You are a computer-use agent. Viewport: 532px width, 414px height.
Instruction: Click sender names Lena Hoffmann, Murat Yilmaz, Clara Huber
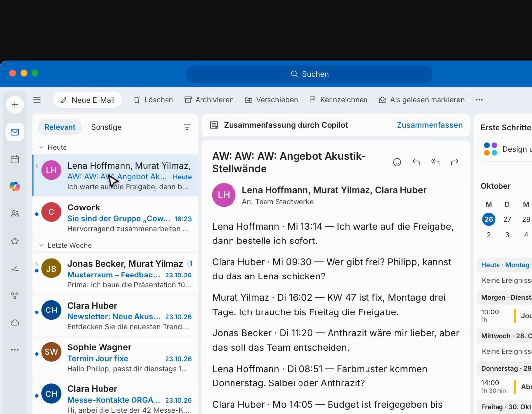coord(334,190)
